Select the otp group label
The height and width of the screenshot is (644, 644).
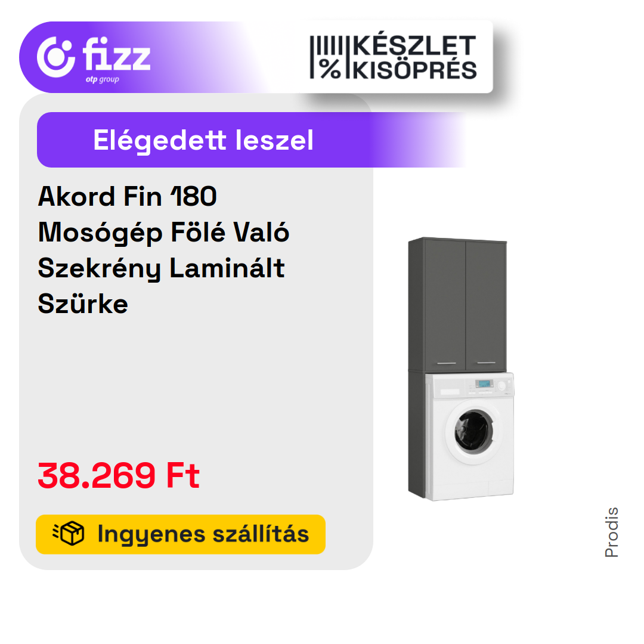[103, 79]
